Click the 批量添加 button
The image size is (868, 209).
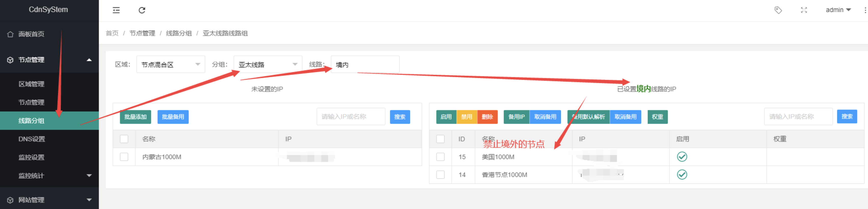click(x=135, y=117)
